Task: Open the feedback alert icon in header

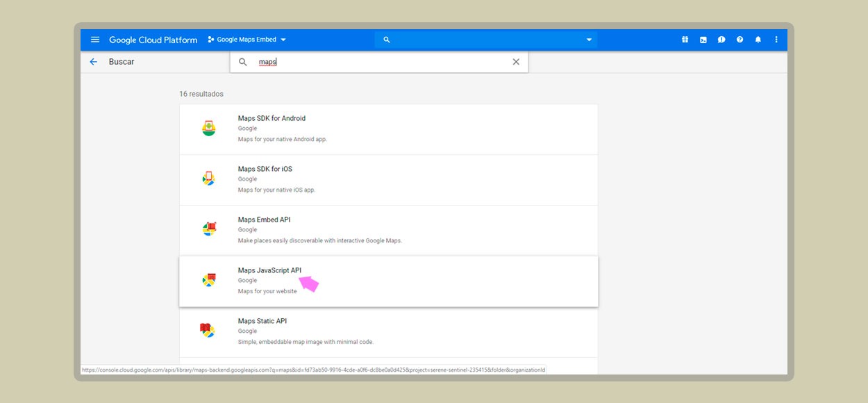Action: tap(721, 40)
